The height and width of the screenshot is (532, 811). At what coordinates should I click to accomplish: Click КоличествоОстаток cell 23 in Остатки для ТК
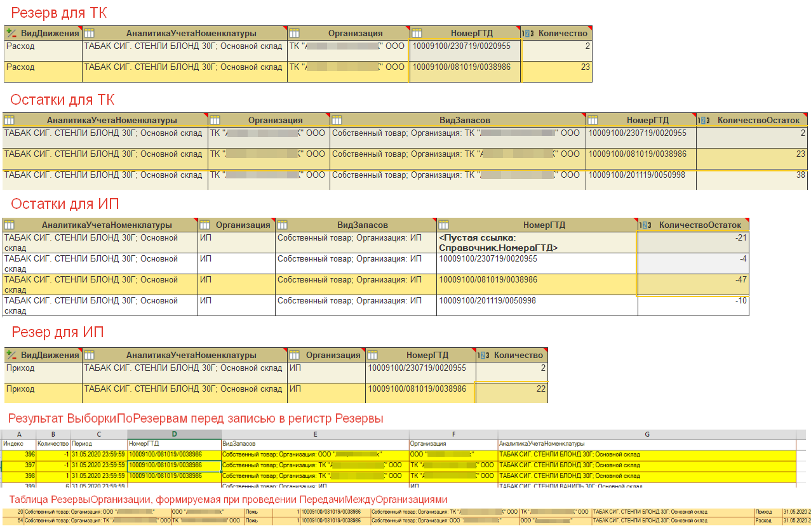(752, 159)
